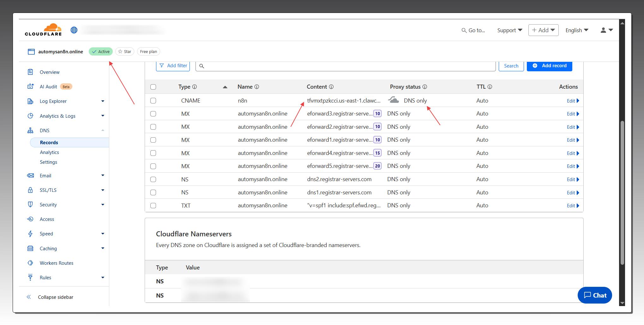
Task: Click the Collapse sidebar double chevron icon
Action: tap(29, 297)
